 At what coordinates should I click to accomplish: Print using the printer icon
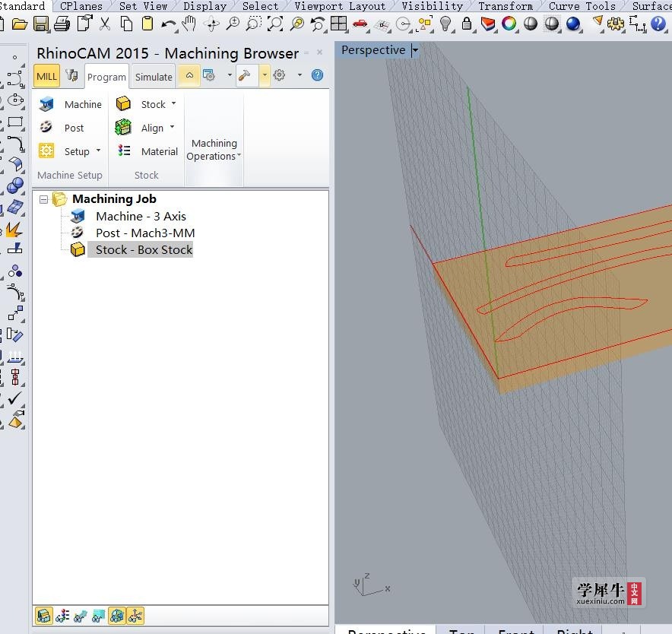coord(62,24)
